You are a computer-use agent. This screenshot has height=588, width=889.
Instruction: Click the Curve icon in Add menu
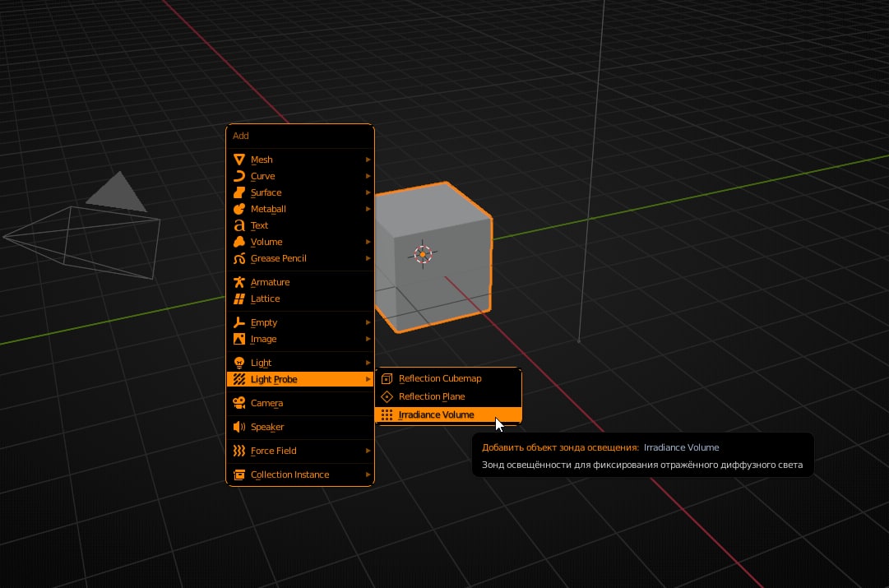pyautogui.click(x=239, y=176)
